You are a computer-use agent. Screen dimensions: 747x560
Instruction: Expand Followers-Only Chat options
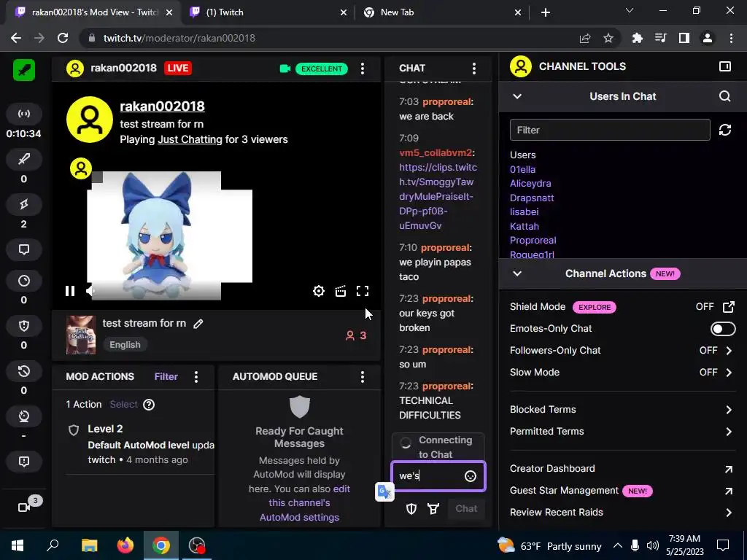pyautogui.click(x=729, y=351)
